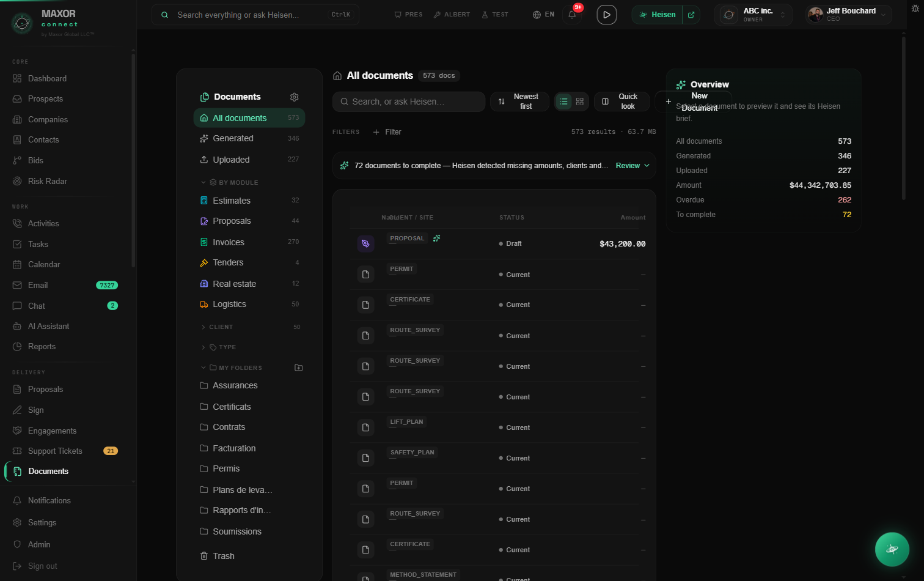Click the Sign out option
The height and width of the screenshot is (581, 924).
tap(66, 566)
